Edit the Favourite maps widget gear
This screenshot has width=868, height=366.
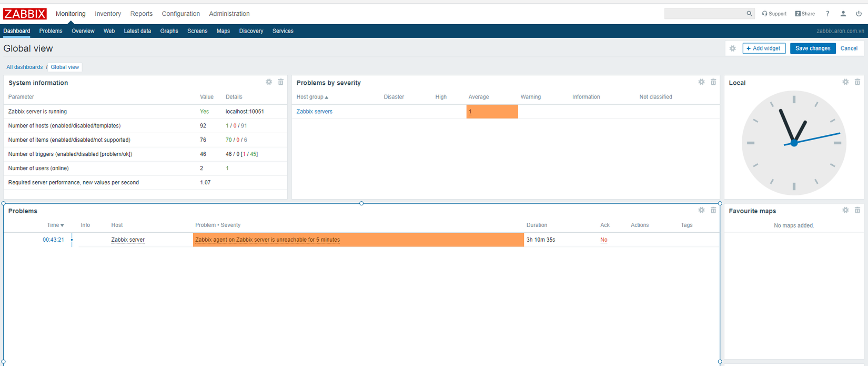pyautogui.click(x=845, y=210)
